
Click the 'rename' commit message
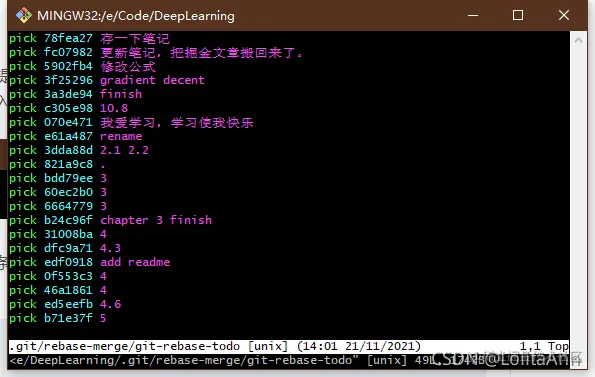pos(121,137)
